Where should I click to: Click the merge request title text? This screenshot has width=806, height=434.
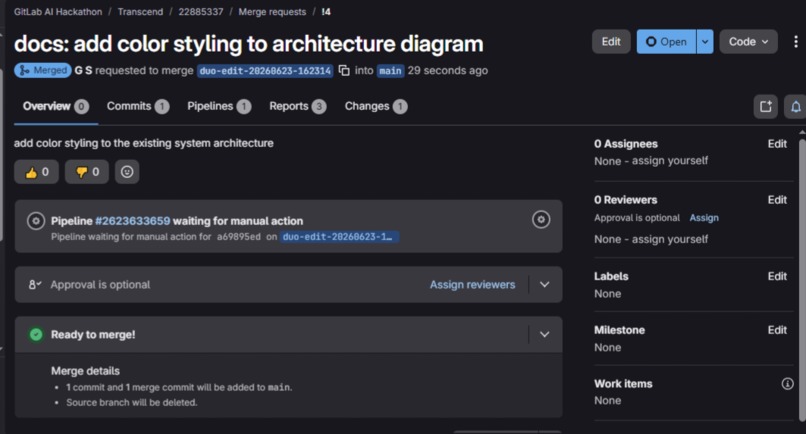coord(249,44)
